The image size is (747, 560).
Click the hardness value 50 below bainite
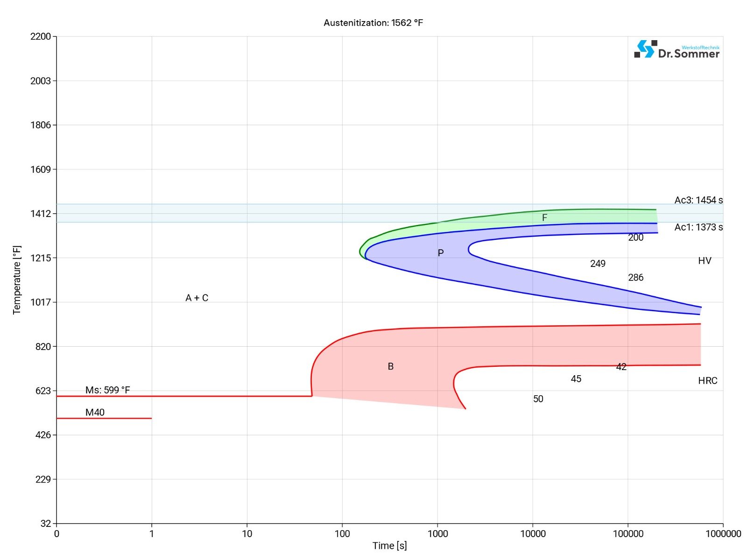tap(538, 399)
